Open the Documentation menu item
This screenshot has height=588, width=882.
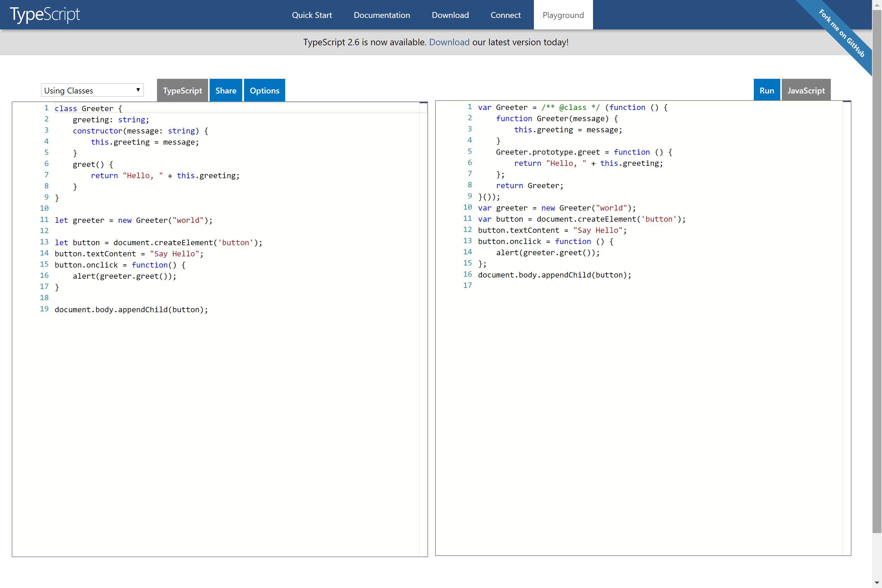pyautogui.click(x=382, y=15)
